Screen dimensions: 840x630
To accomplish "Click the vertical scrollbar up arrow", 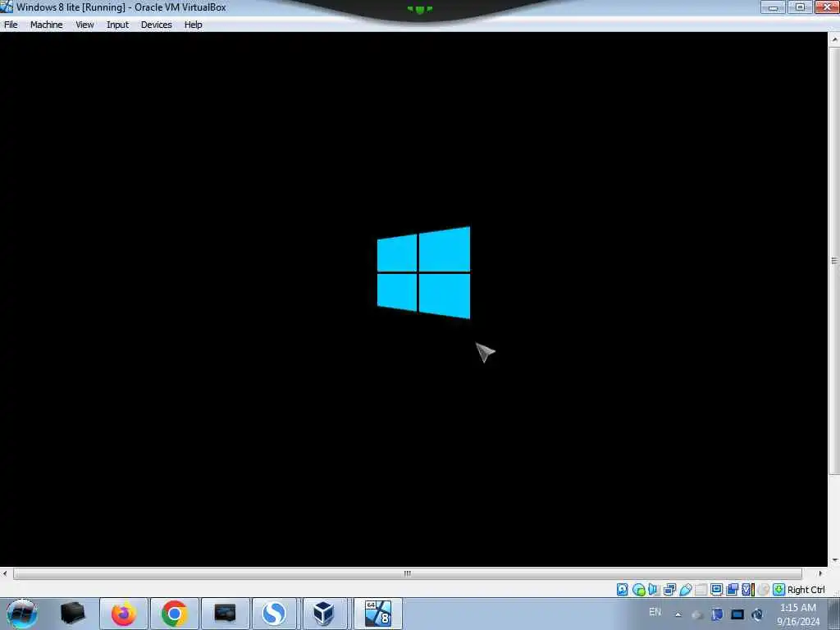I will coord(834,40).
